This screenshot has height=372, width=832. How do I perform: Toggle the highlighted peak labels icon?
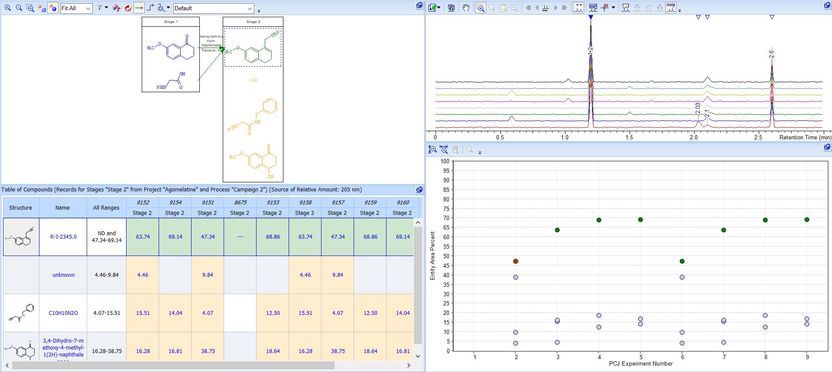pyautogui.click(x=579, y=8)
